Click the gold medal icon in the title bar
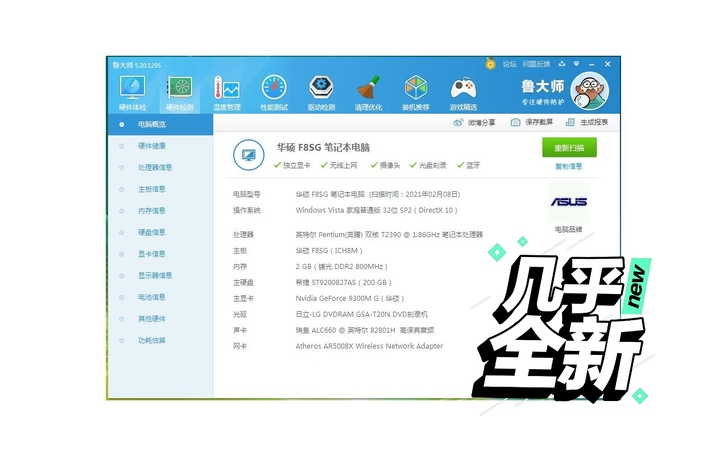This screenshot has height=455, width=728. pos(490,64)
